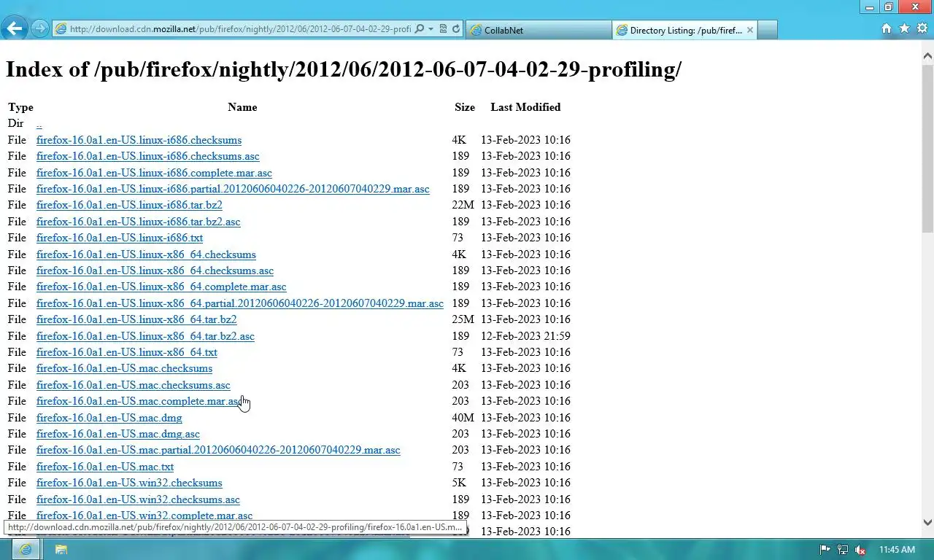934x560 pixels.
Task: Open linux-x86_64.txt file link
Action: (x=127, y=352)
